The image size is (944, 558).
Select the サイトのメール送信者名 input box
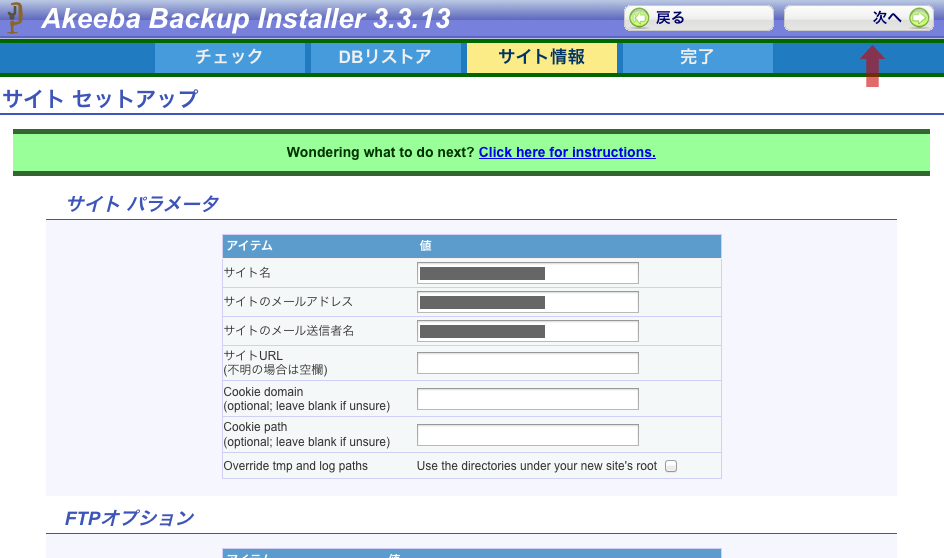coord(527,331)
